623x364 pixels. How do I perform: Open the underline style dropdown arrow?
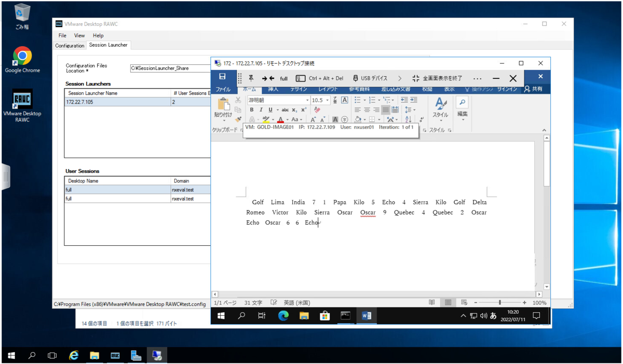(x=277, y=110)
